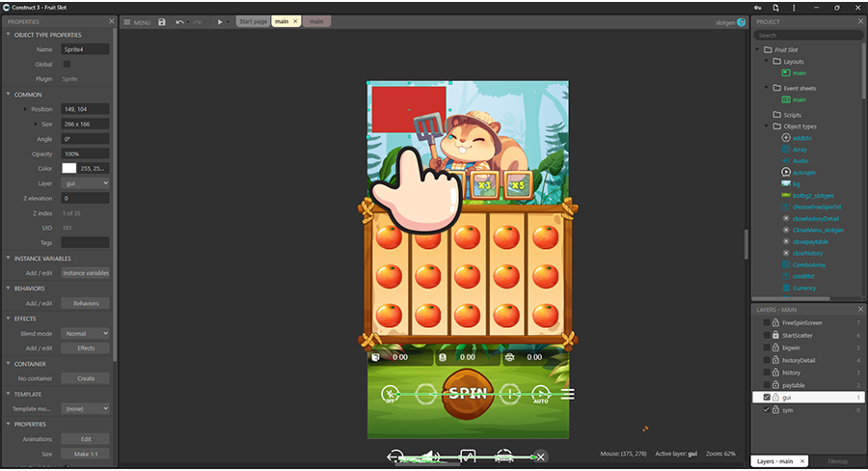
Task: Collapse the Object types folder
Action: [768, 126]
